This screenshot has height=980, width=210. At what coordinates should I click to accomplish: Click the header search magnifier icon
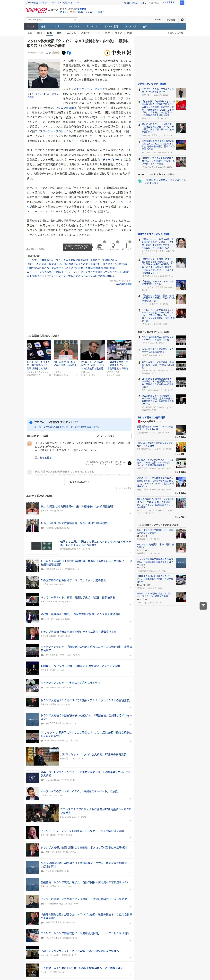(182, 3)
